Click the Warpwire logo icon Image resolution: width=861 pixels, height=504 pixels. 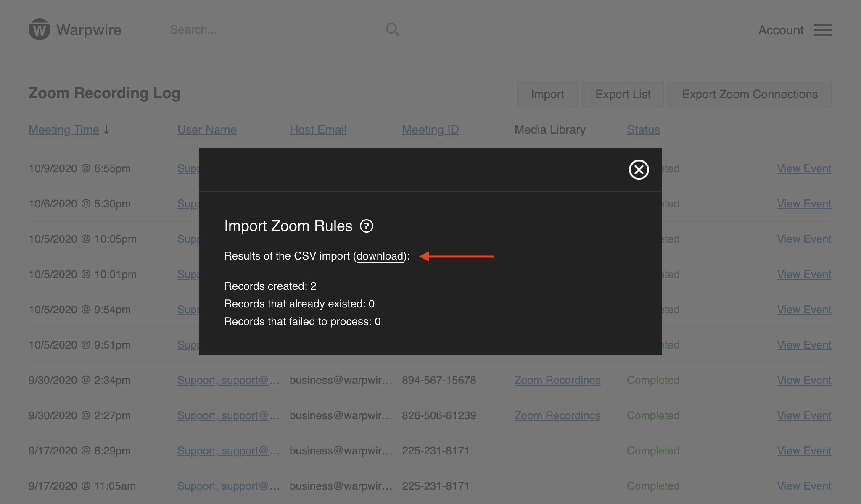[40, 30]
